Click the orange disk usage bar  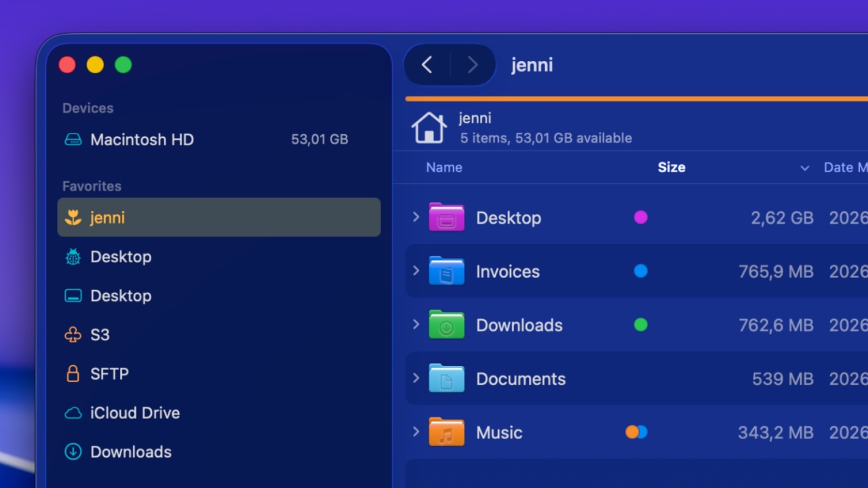637,99
